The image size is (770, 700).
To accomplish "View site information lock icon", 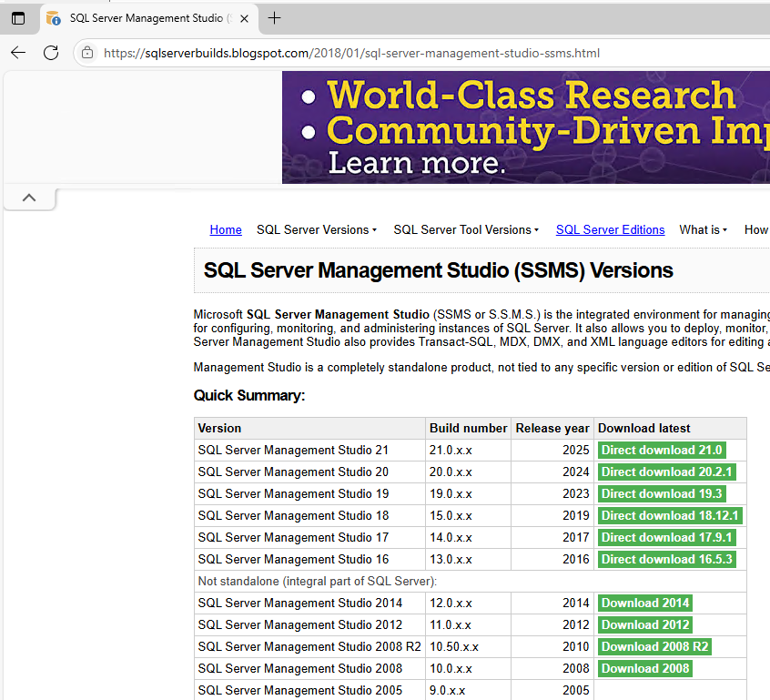I will pos(87,53).
